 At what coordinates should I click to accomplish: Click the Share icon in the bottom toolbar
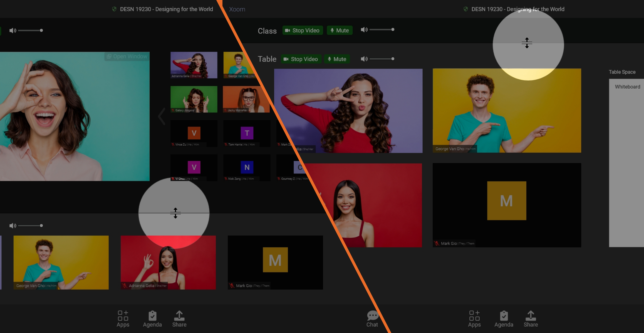click(x=179, y=319)
